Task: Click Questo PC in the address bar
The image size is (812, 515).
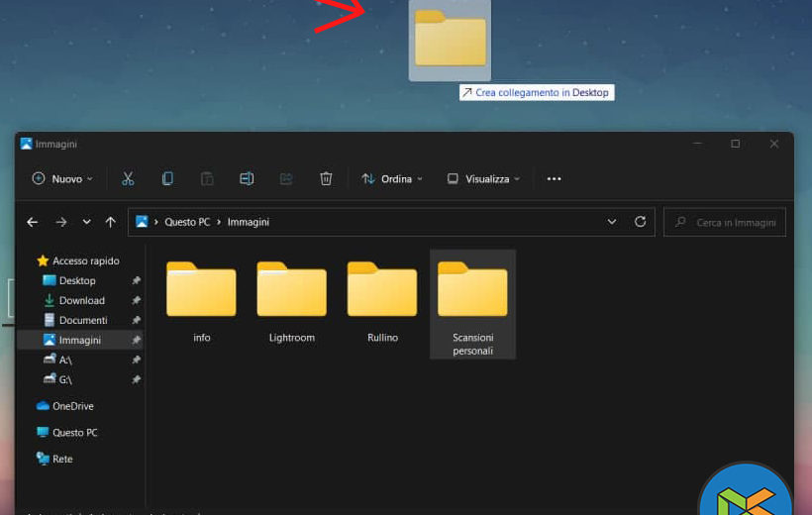Action: point(187,222)
